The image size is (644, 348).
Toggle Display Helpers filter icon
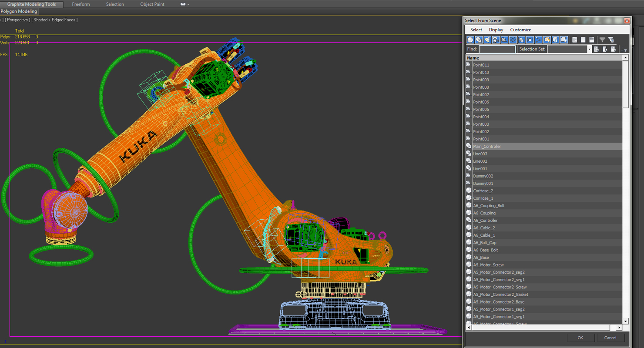click(504, 40)
